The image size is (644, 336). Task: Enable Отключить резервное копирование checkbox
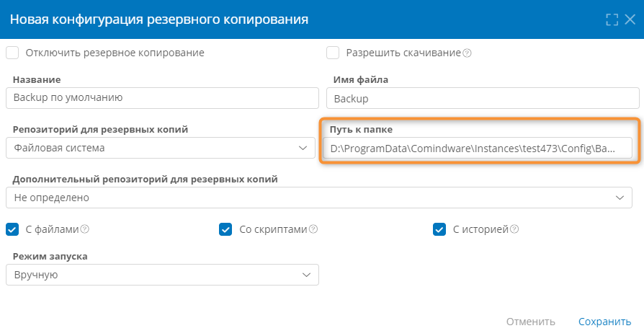point(12,53)
